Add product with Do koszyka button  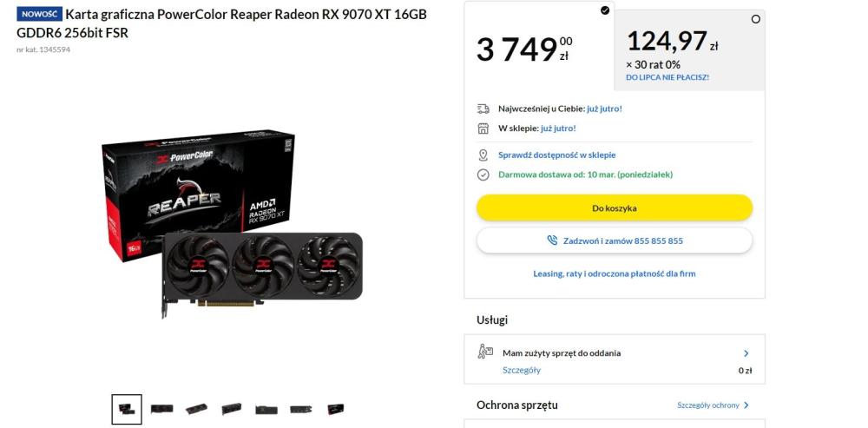(x=615, y=208)
